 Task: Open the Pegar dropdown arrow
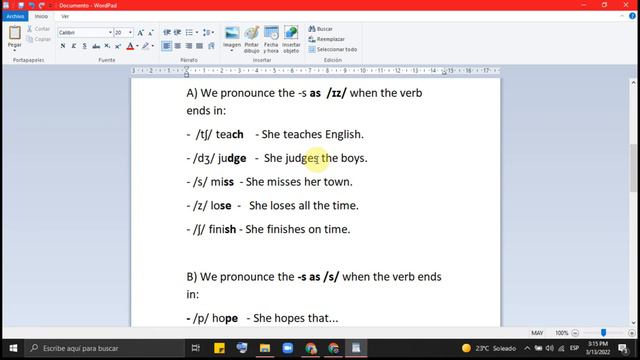click(15, 50)
